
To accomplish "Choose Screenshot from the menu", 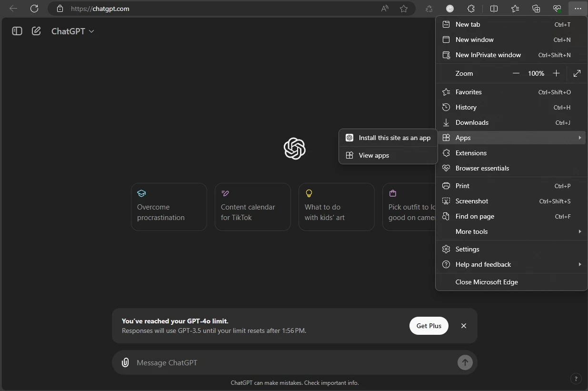I will (511, 201).
